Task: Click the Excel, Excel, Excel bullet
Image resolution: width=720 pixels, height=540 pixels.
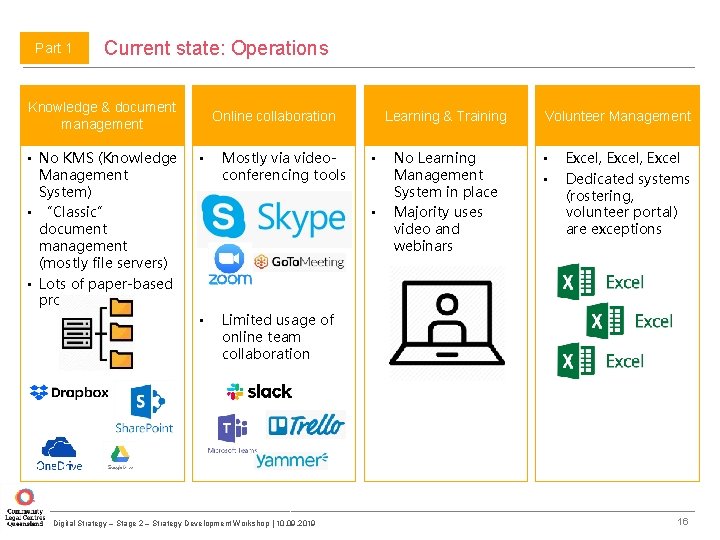Action: tap(623, 158)
